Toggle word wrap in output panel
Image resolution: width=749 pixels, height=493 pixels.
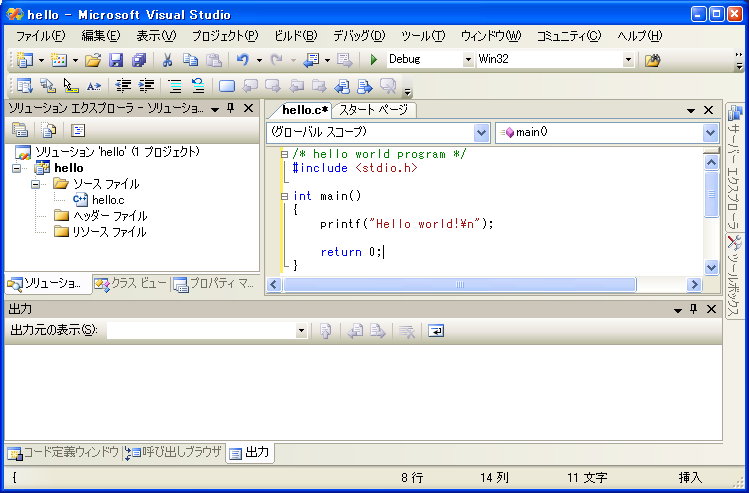point(436,331)
